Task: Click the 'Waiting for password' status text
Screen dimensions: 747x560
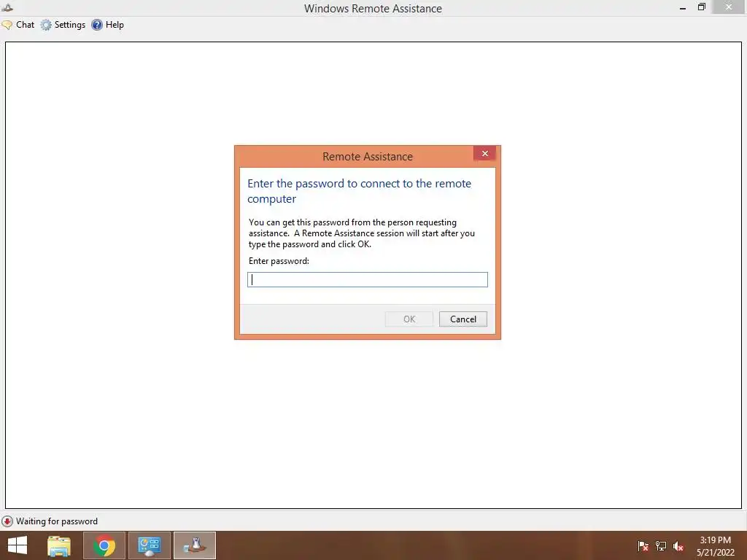Action: coord(57,521)
